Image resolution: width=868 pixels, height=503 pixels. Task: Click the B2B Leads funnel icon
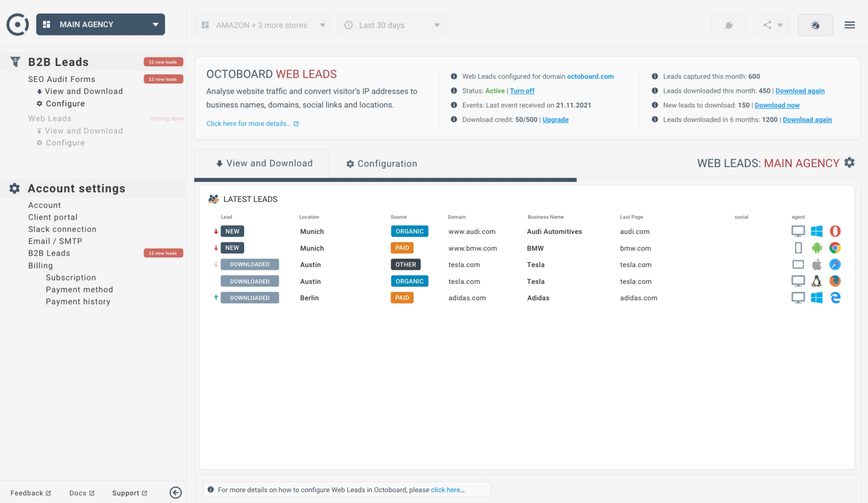[x=15, y=62]
